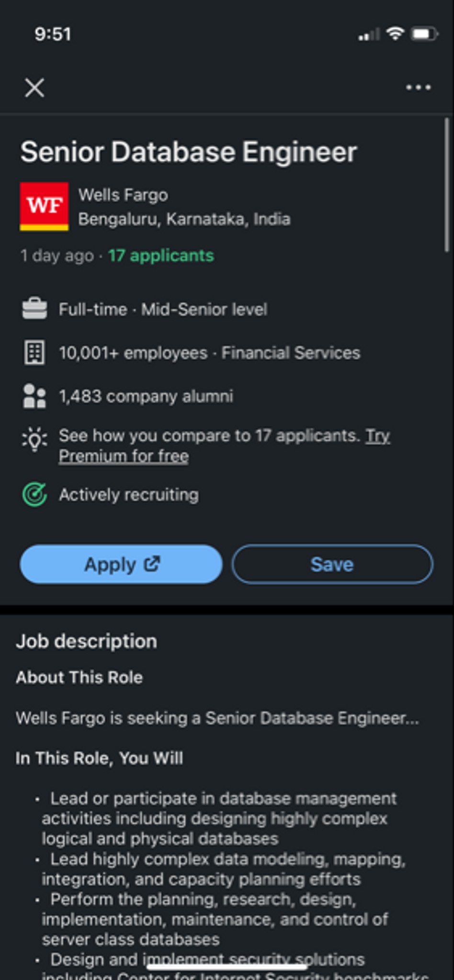454x980 pixels.
Task: Tap the 1,483 company alumni row
Action: point(146,396)
